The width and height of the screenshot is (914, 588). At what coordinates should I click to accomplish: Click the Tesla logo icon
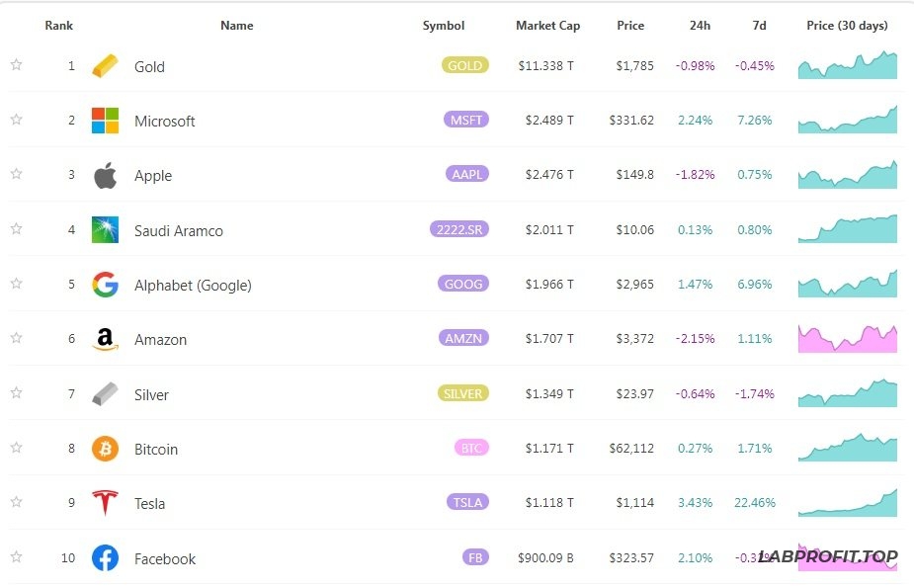pos(105,503)
